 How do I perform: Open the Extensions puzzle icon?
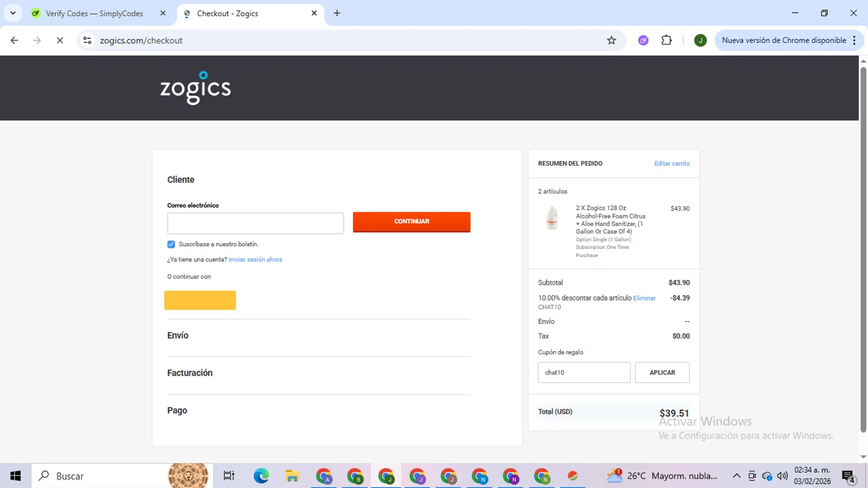(667, 41)
